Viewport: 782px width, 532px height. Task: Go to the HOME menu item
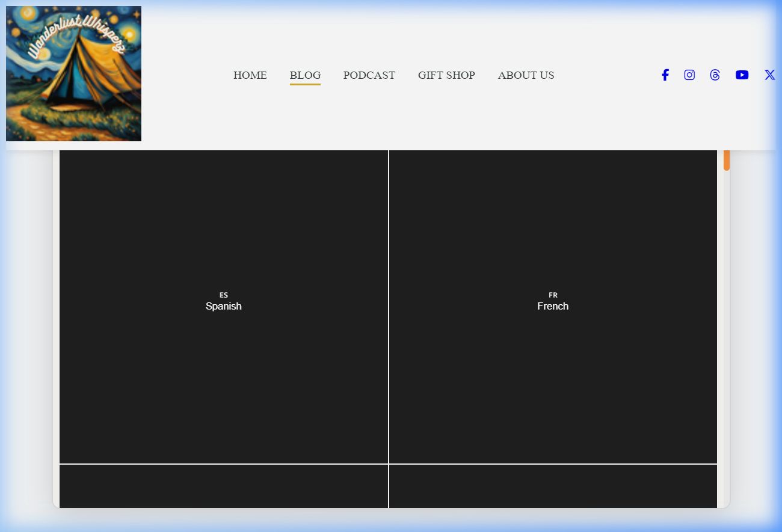click(x=250, y=75)
